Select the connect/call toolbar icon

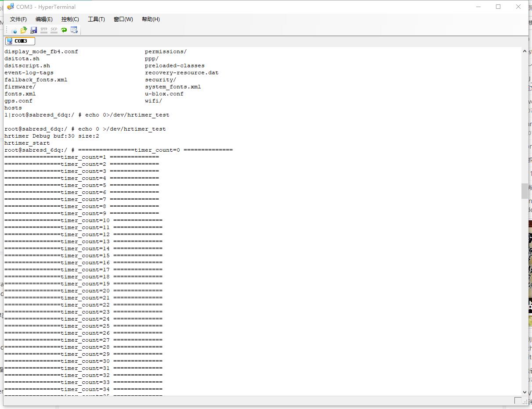click(x=14, y=30)
